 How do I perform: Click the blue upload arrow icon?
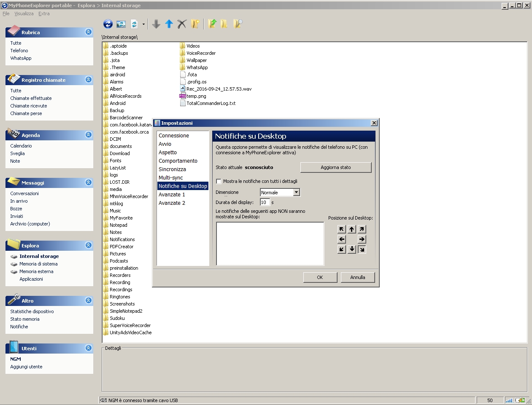(169, 24)
